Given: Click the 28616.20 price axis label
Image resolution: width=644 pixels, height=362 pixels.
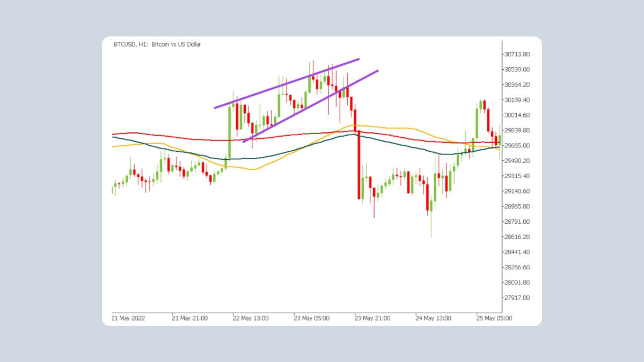Looking at the screenshot, I should [x=517, y=237].
